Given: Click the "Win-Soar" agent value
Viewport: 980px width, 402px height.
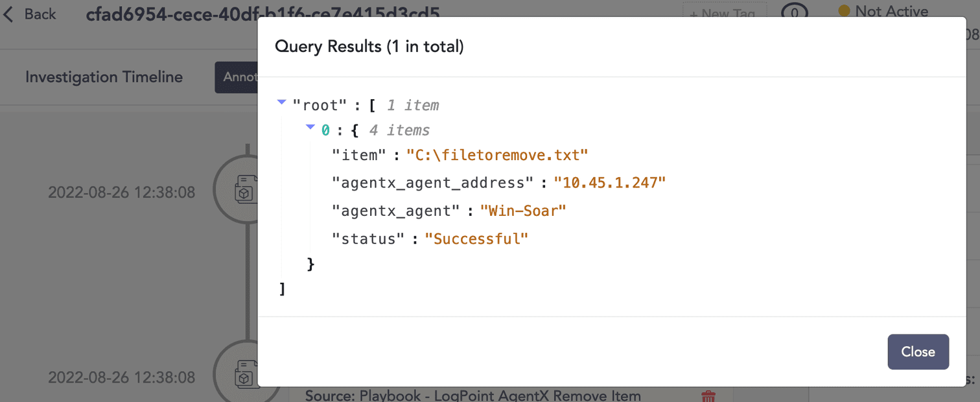Looking at the screenshot, I should (523, 211).
